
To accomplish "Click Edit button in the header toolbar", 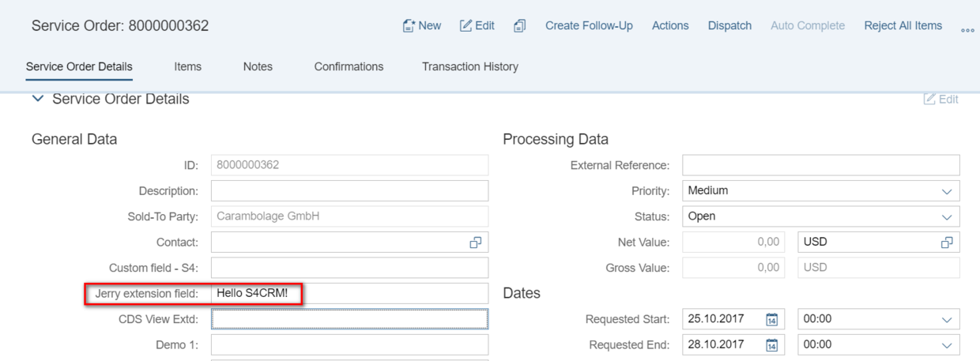I will 477,26.
